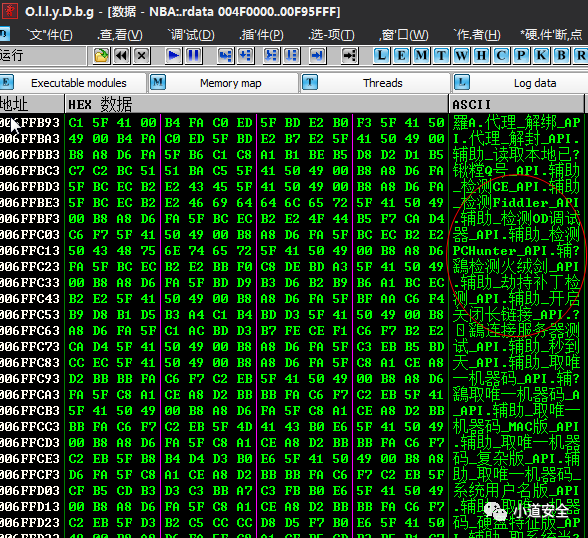Click the Go to address toolbar icon

point(350,56)
